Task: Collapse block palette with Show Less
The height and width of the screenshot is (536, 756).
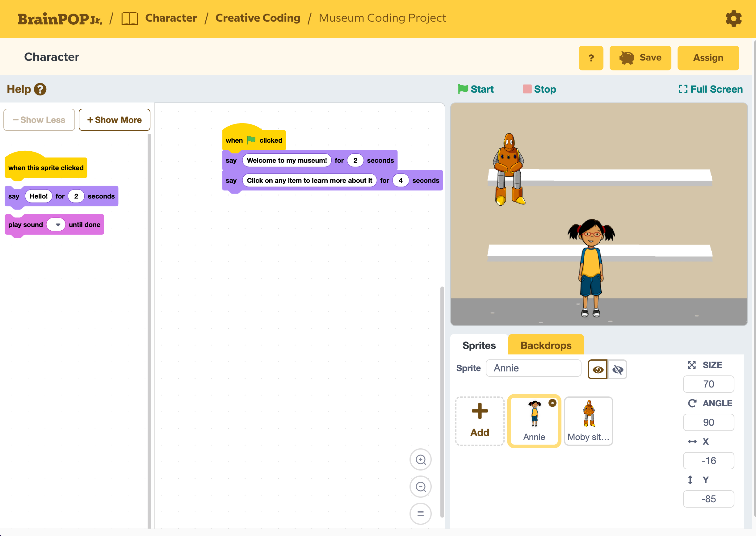Action: (39, 120)
